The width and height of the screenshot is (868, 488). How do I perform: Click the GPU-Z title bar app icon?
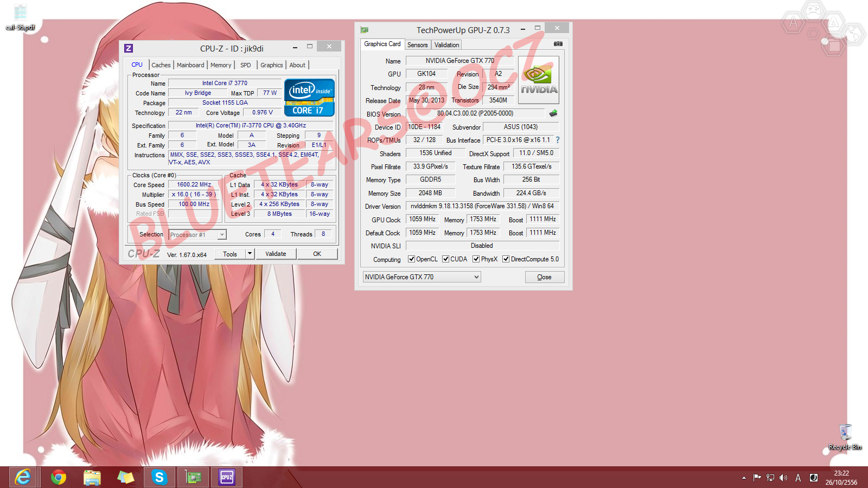pyautogui.click(x=365, y=30)
